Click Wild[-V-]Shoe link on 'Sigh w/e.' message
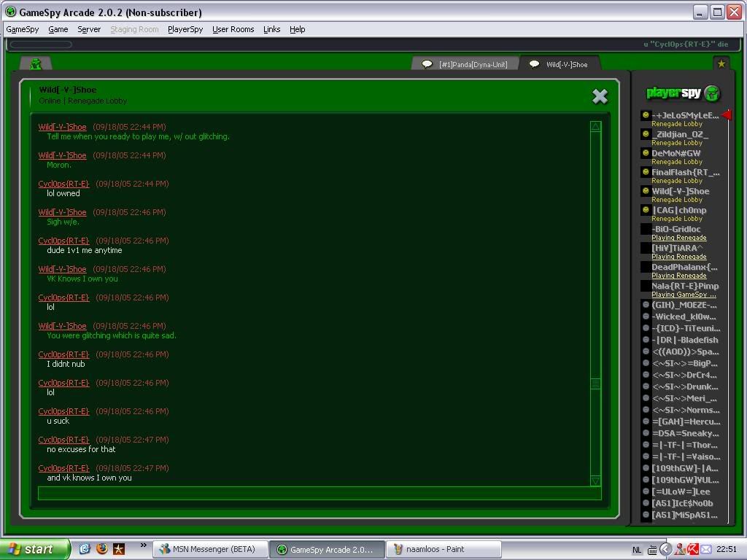Viewport: 747px width, 560px height. pyautogui.click(x=63, y=212)
